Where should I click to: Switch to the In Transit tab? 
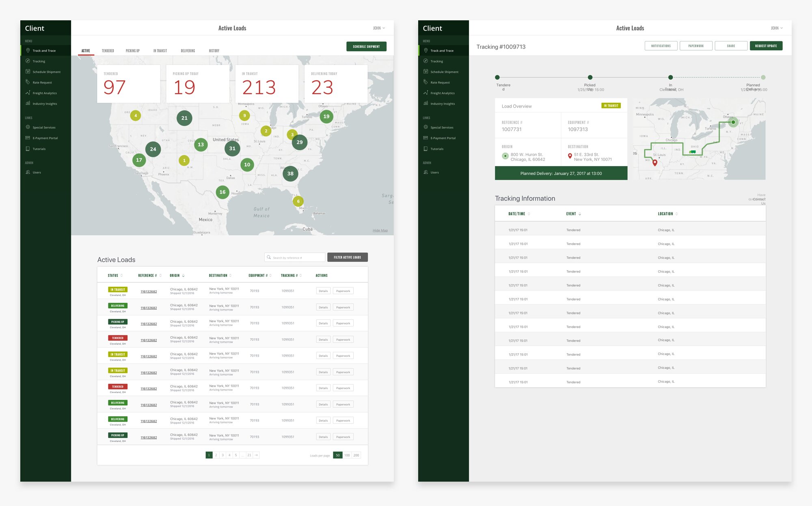(160, 51)
